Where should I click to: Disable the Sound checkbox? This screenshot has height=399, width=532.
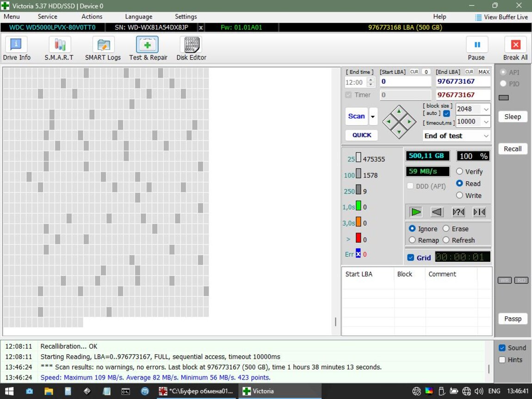coord(502,348)
